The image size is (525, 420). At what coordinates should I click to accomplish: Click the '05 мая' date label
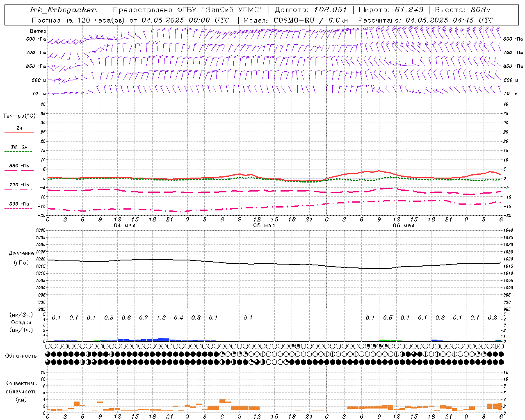coord(264,226)
